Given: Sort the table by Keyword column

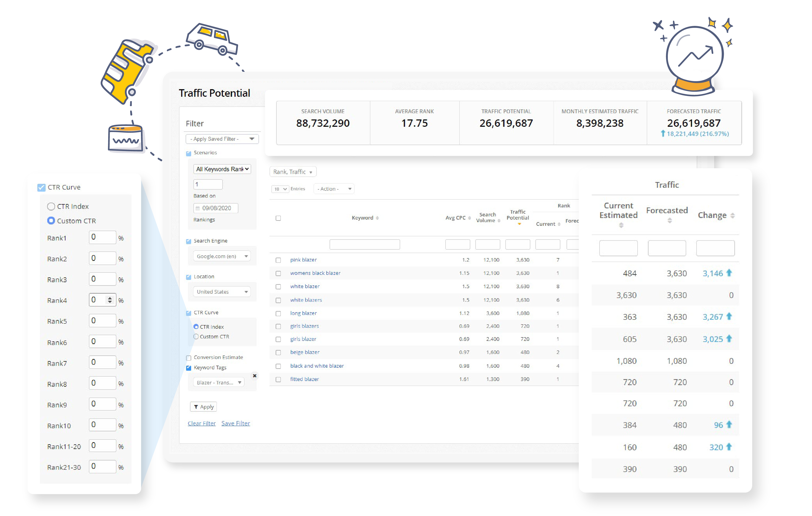Looking at the screenshot, I should 378,218.
